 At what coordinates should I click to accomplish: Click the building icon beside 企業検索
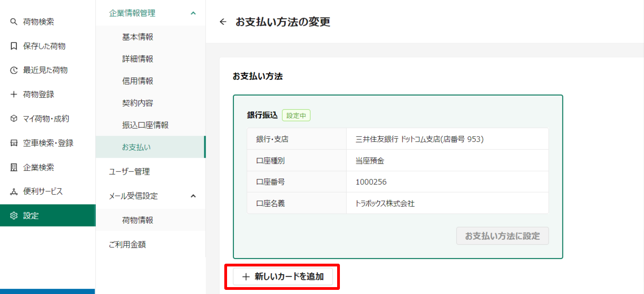pyautogui.click(x=14, y=167)
